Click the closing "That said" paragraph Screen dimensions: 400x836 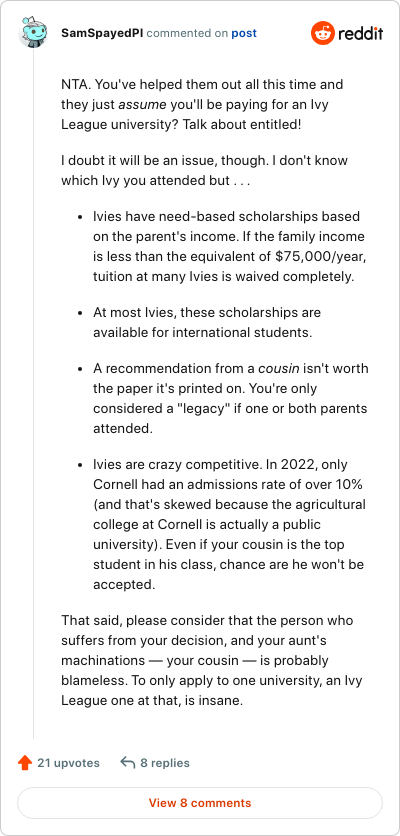[x=210, y=661]
